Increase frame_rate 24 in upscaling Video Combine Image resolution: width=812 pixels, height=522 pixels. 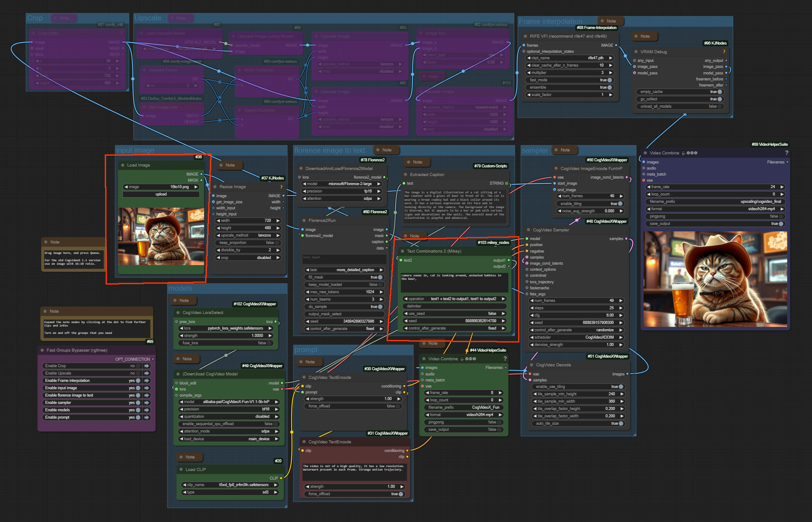[x=782, y=187]
